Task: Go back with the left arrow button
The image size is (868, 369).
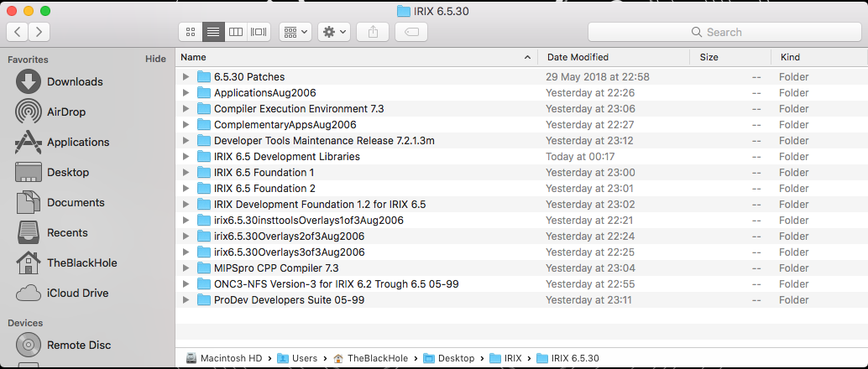Action: point(18,32)
